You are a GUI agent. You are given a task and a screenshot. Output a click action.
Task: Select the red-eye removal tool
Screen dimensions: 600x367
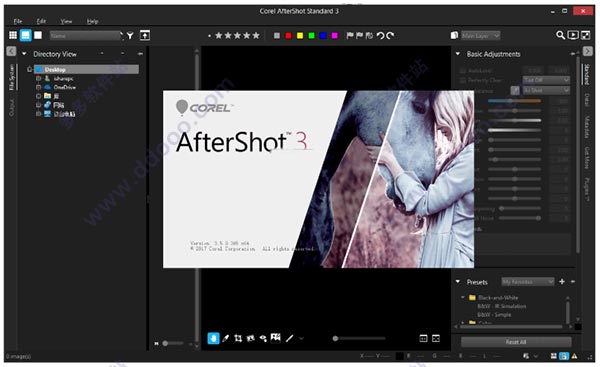[x=263, y=338]
